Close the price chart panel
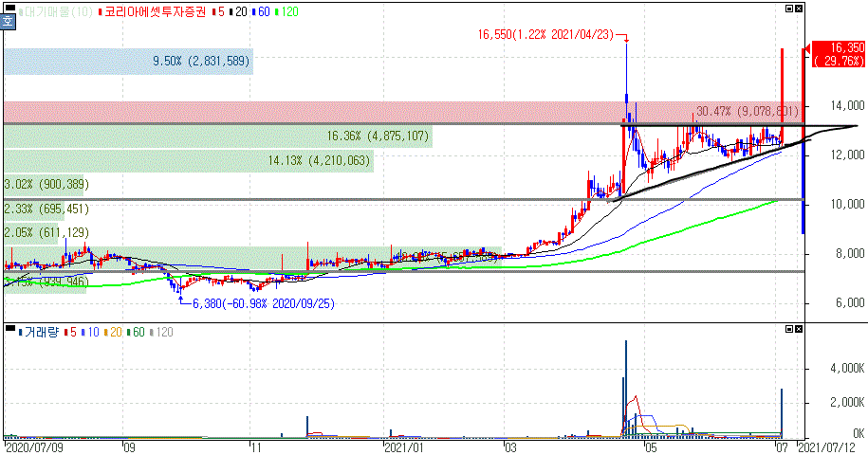The image size is (868, 455). coord(798,9)
